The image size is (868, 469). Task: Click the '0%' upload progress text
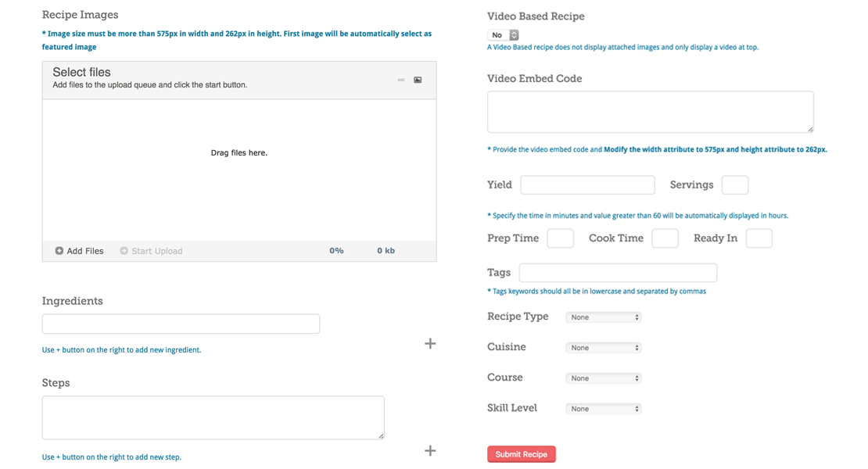coord(336,251)
